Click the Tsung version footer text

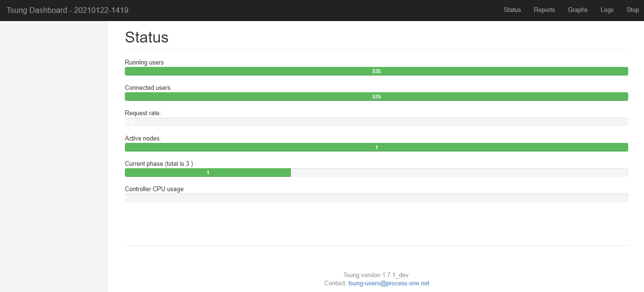click(376, 275)
